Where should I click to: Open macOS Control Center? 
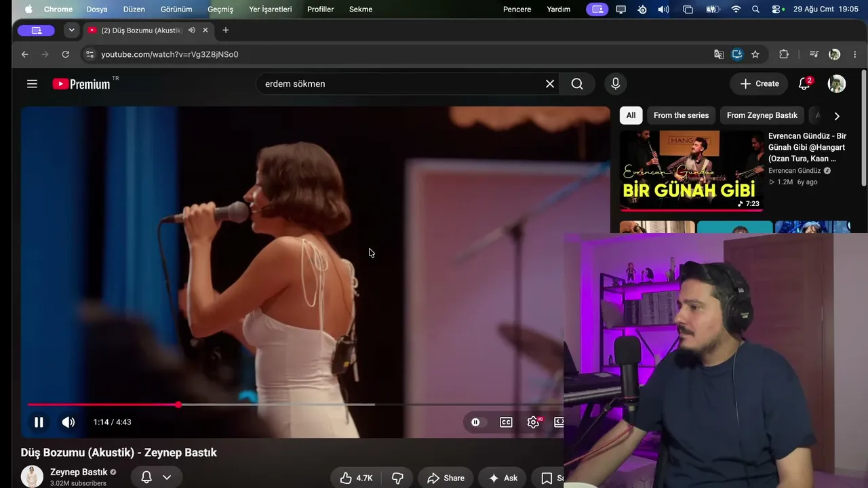click(777, 9)
